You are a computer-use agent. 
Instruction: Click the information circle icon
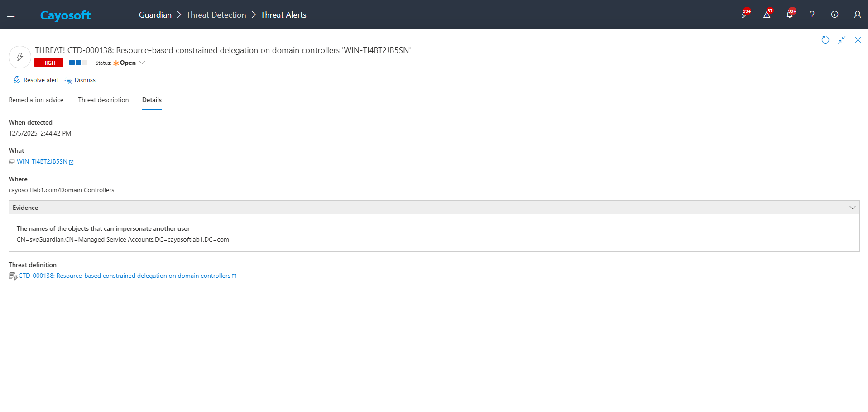(834, 15)
